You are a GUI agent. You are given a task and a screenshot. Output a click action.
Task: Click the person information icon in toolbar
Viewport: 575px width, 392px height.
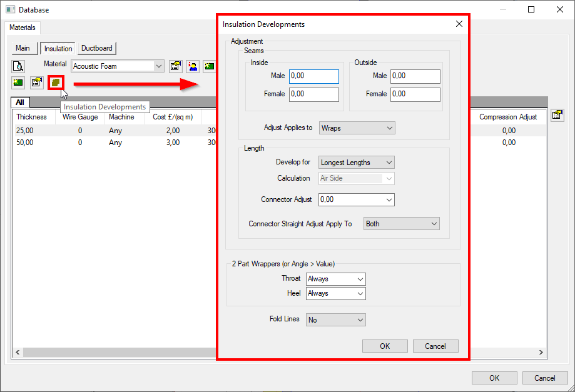click(x=192, y=66)
